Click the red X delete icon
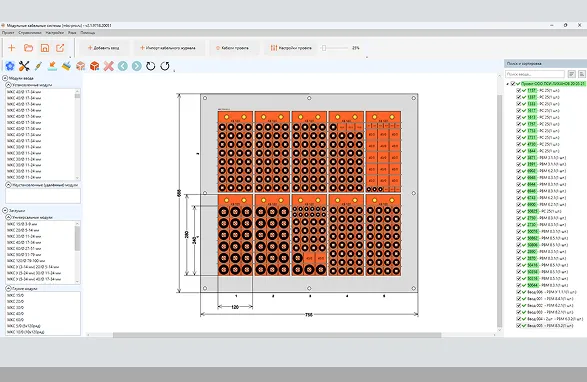Viewport: 587px width, 382px height. coord(109,66)
